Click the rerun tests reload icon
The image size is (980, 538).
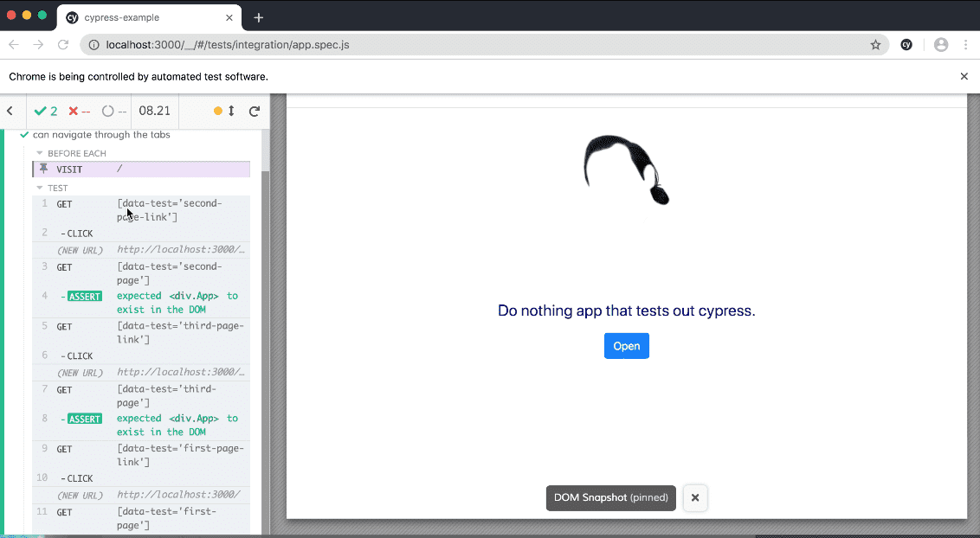tap(255, 112)
